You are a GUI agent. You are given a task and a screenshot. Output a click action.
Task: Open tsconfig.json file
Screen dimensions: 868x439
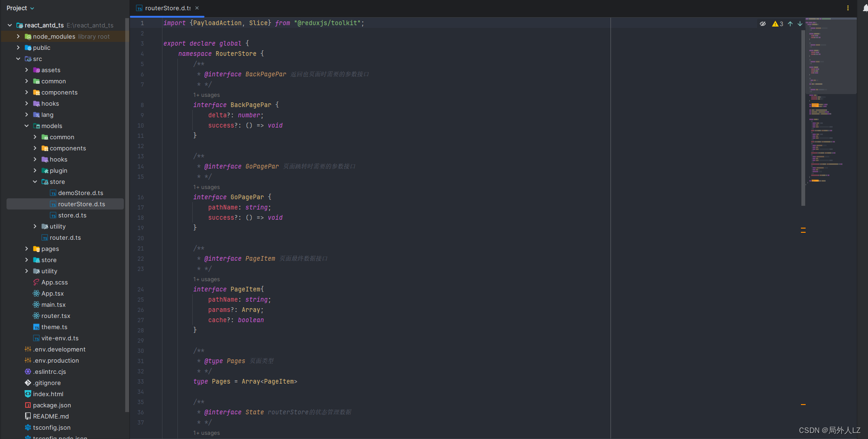52,427
